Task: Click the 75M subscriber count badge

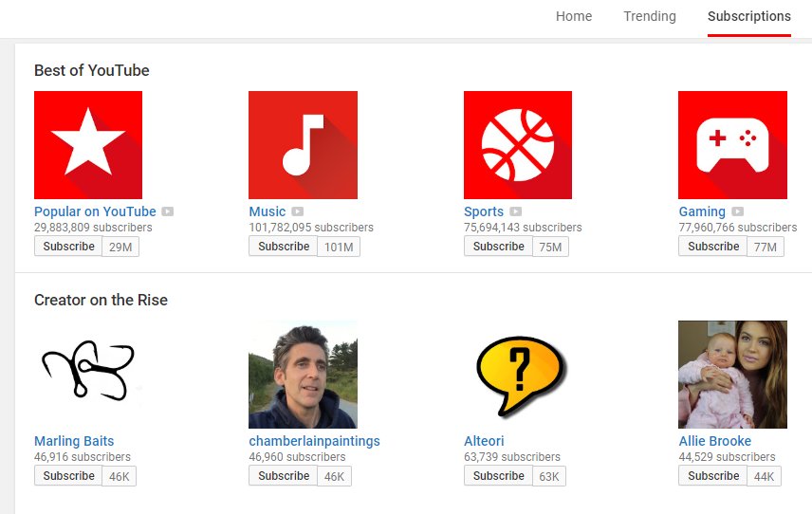Action: point(550,247)
